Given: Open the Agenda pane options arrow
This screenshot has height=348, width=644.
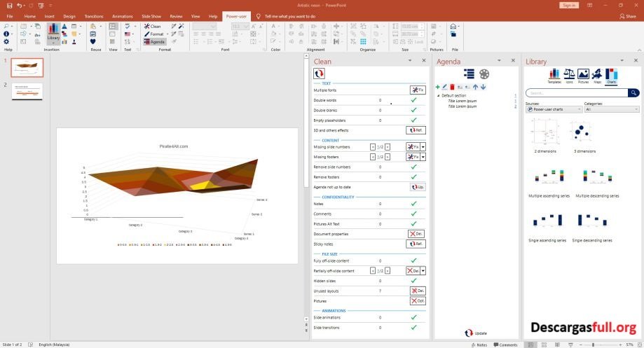Looking at the screenshot, I should (499, 60).
